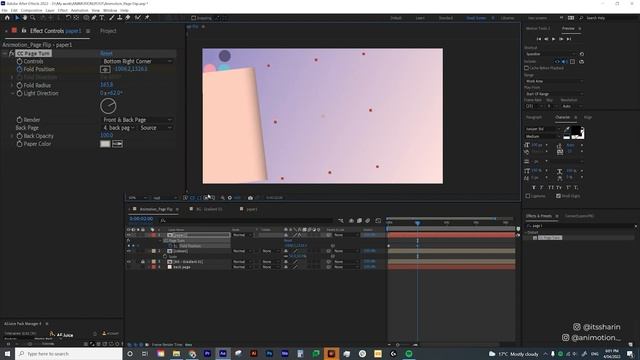The width and height of the screenshot is (640, 360).
Task: Select the Pen tool
Action: (94, 18)
